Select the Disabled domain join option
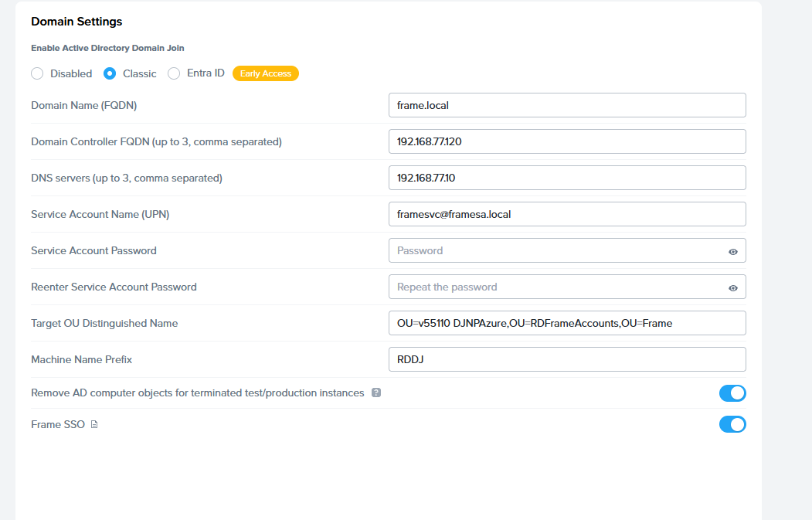 point(37,73)
